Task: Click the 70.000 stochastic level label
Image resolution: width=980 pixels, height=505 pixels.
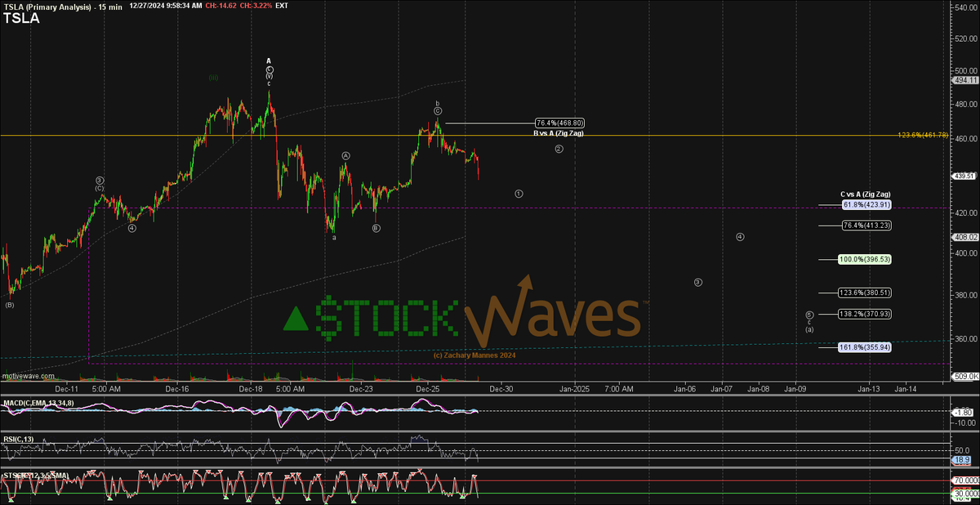Action: (x=965, y=480)
